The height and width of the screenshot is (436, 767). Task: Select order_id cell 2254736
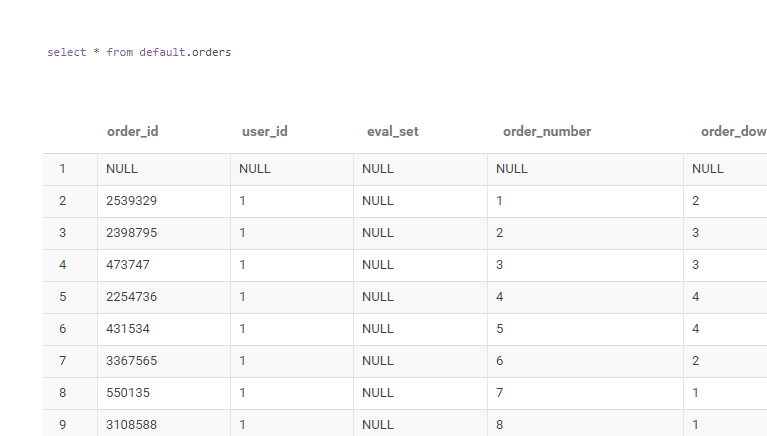click(x=131, y=297)
